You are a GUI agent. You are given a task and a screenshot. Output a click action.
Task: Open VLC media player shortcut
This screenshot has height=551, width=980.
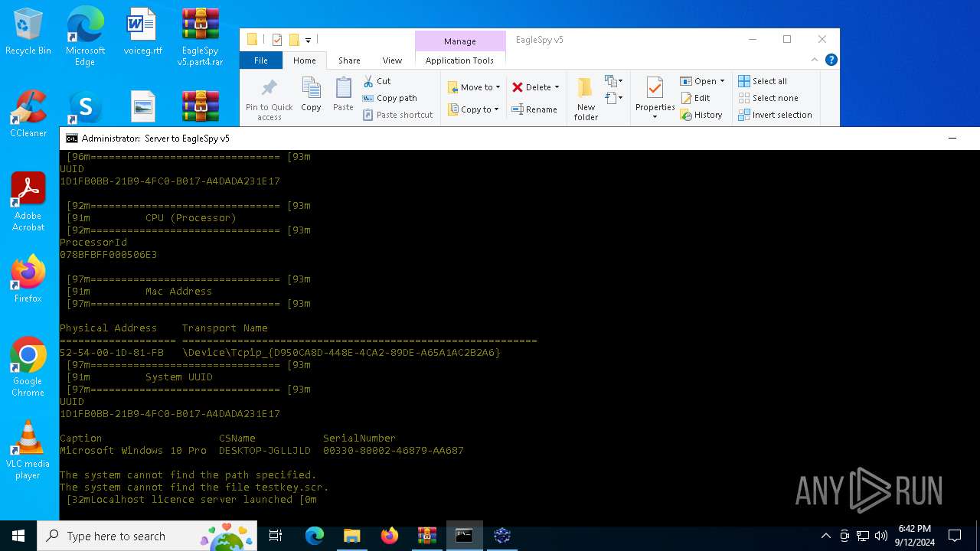28,450
